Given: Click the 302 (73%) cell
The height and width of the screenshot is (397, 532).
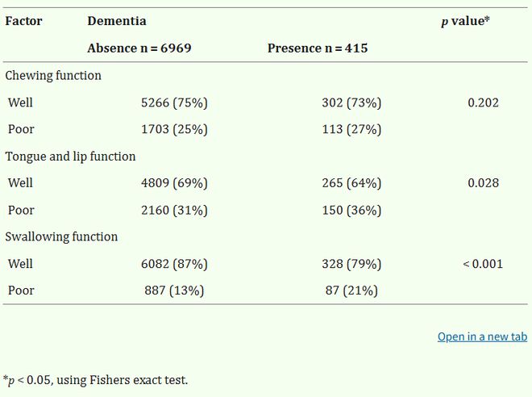Looking at the screenshot, I should (x=351, y=102).
